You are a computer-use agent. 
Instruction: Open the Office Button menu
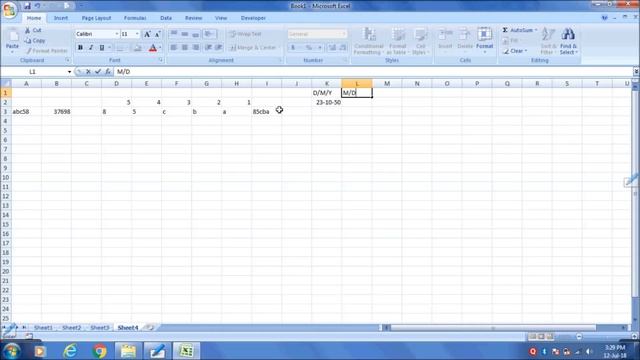(9, 9)
